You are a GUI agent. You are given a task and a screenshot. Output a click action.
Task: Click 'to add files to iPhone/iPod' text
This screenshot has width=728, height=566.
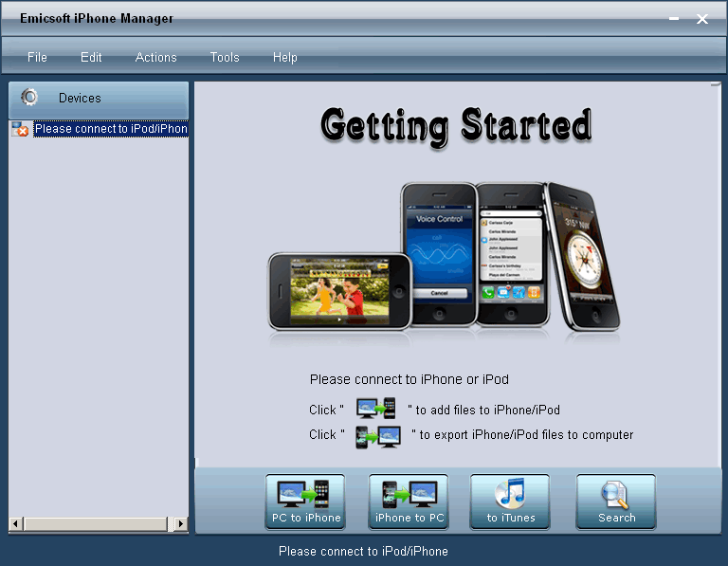487,410
